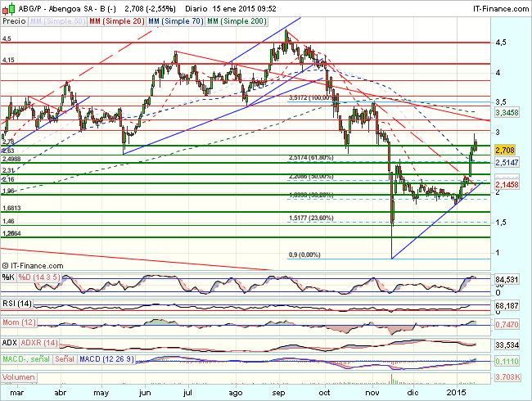Screen dimensions: 532x401
Task: Toggle the MM (Simple 50) legend label
Action: 57,21
